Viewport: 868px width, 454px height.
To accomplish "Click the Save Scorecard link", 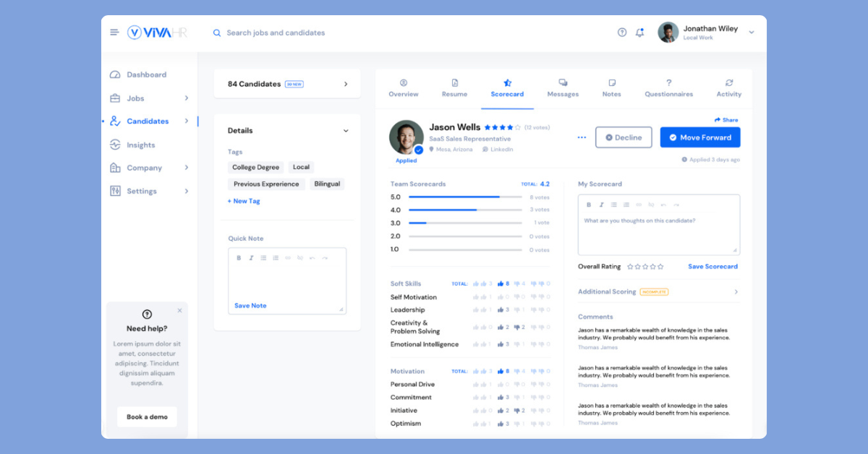I will click(x=712, y=267).
